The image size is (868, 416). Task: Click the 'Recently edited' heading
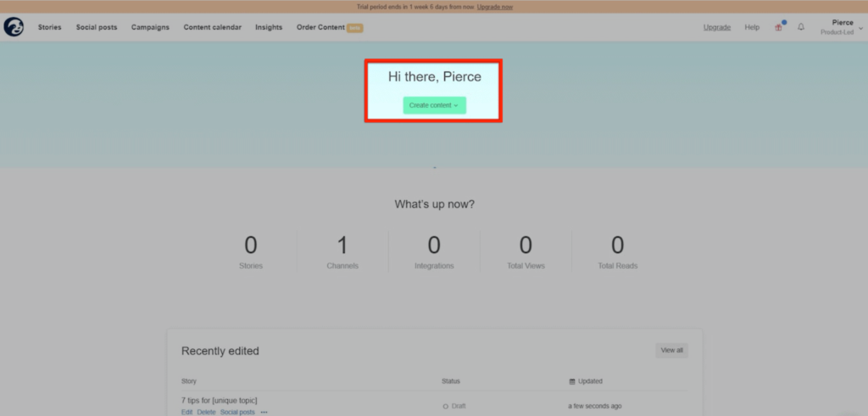point(220,351)
